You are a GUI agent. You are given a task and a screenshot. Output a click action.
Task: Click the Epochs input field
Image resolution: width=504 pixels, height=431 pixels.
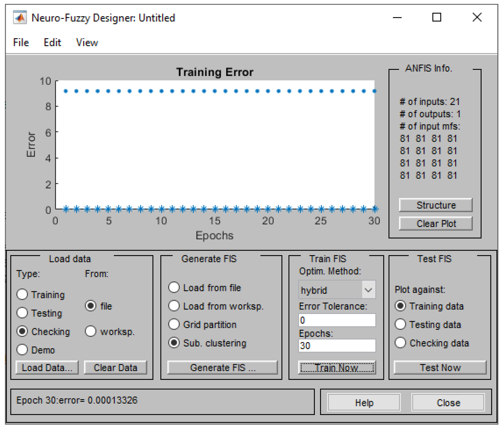[337, 346]
